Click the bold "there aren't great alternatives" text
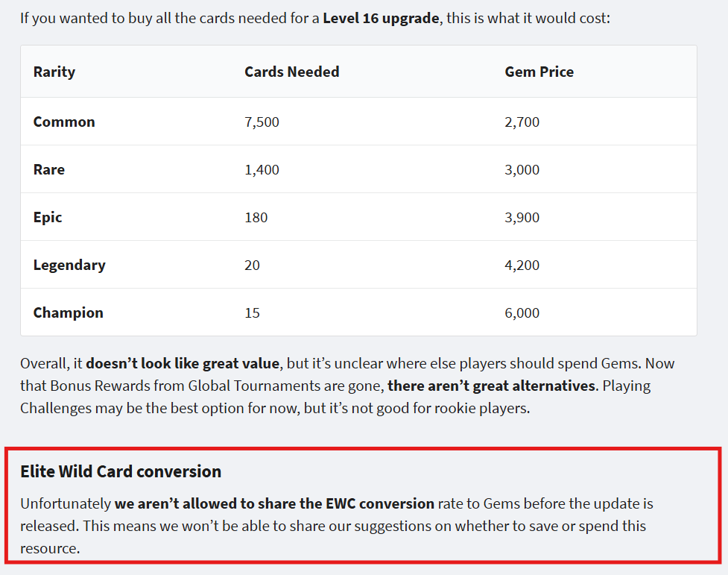Image resolution: width=728 pixels, height=575 pixels. [x=493, y=386]
